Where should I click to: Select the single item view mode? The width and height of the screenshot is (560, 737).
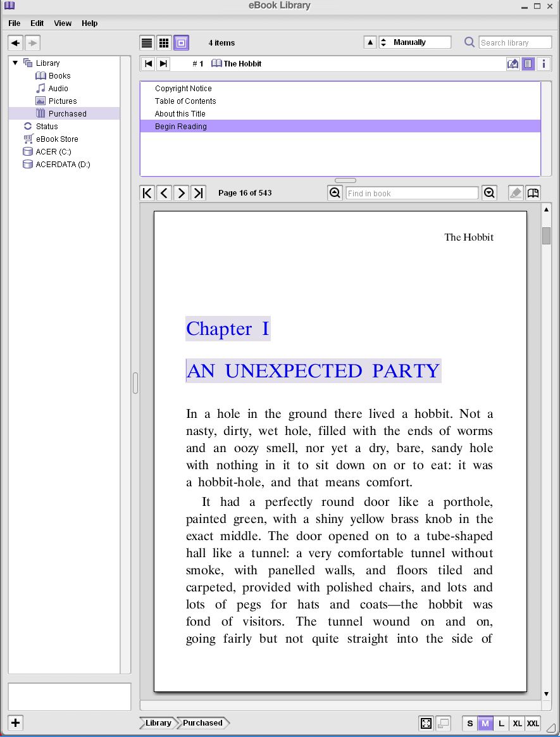tap(182, 43)
